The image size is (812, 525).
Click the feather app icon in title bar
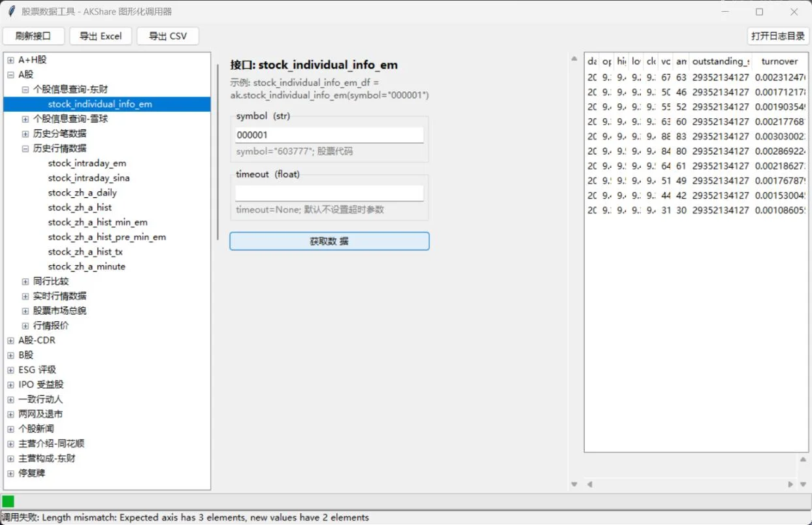(x=11, y=12)
